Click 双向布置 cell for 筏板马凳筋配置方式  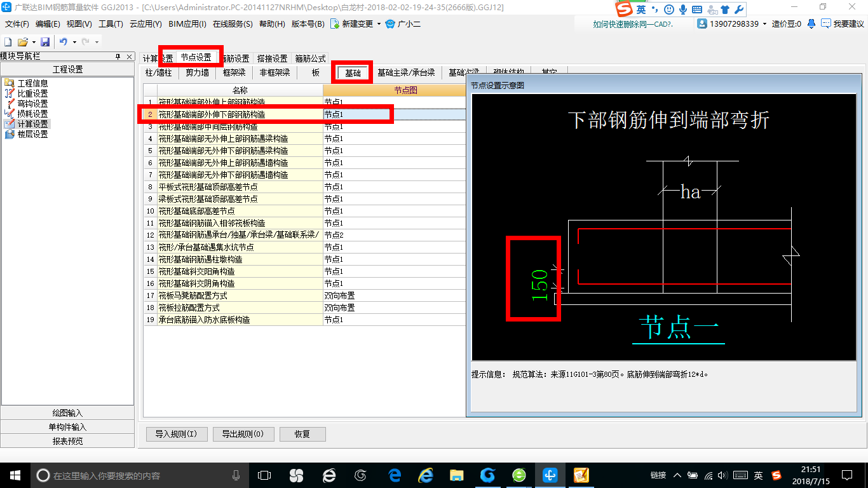395,295
